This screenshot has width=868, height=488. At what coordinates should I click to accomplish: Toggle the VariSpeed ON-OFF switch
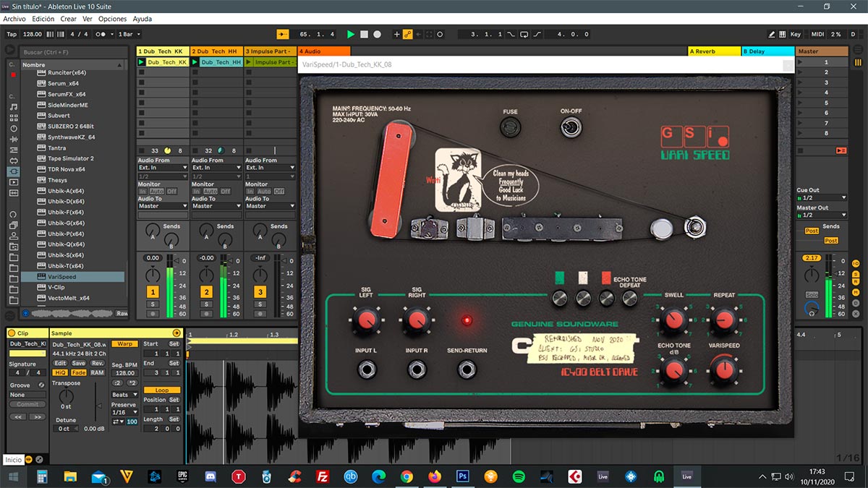point(571,128)
